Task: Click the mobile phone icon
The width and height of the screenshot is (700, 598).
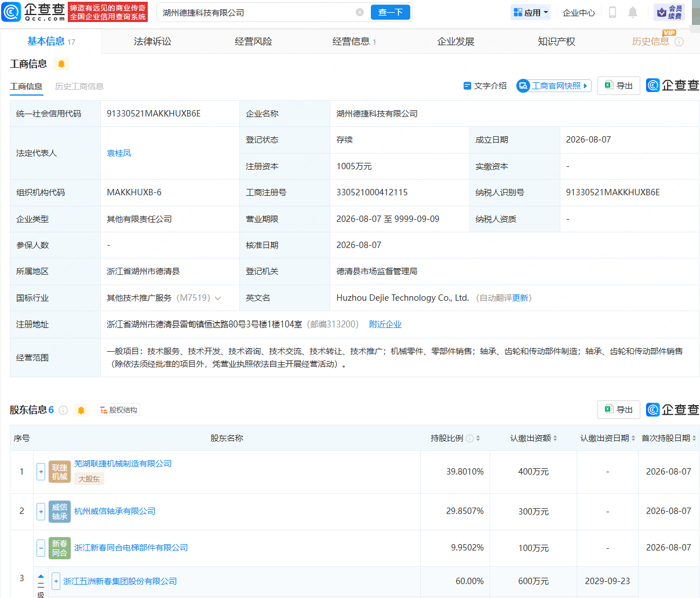Action: (x=612, y=12)
